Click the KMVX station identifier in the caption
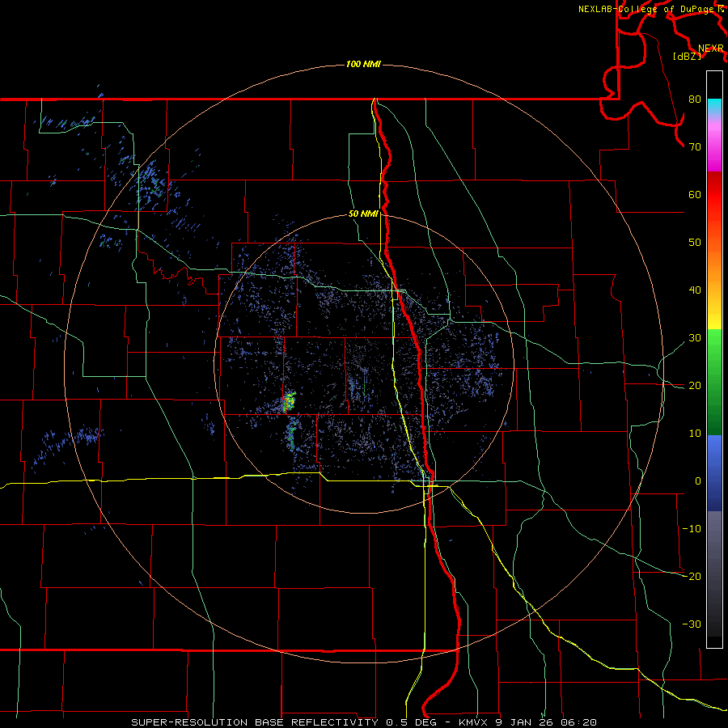This screenshot has width=728, height=728. pos(475,722)
